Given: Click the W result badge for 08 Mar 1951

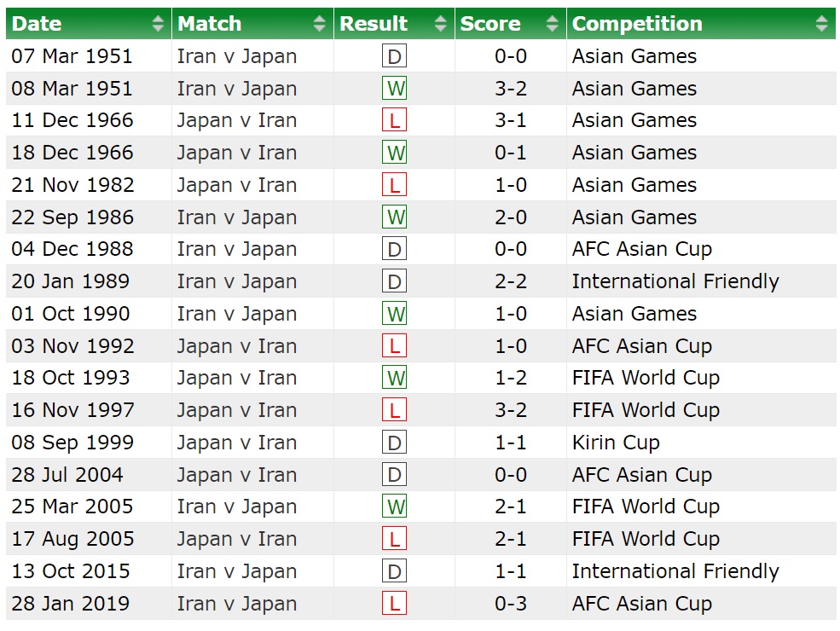Looking at the screenshot, I should 395,89.
